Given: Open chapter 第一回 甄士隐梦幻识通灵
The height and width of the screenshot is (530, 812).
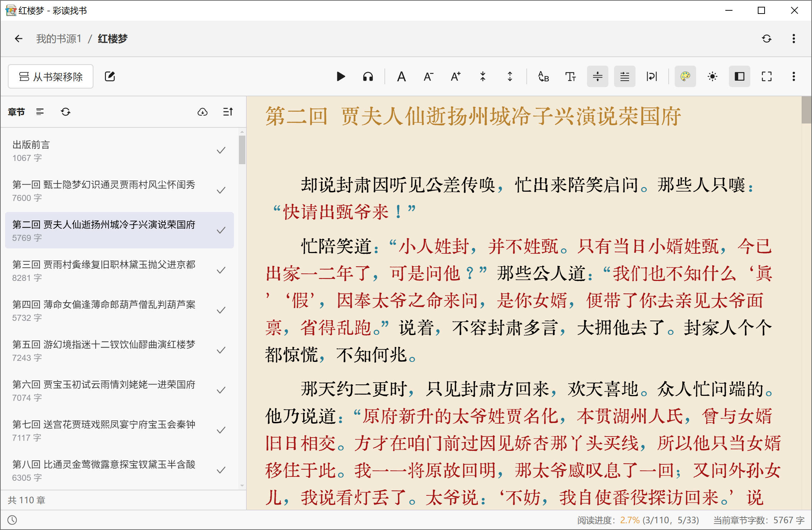Looking at the screenshot, I should [119, 191].
